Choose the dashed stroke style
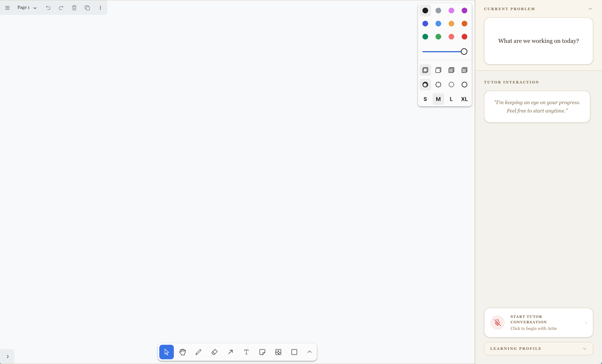602x364 pixels. 438,85
